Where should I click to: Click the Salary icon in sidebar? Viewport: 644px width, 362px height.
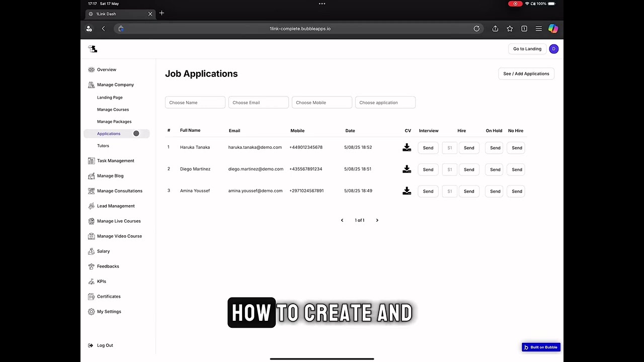(91, 251)
